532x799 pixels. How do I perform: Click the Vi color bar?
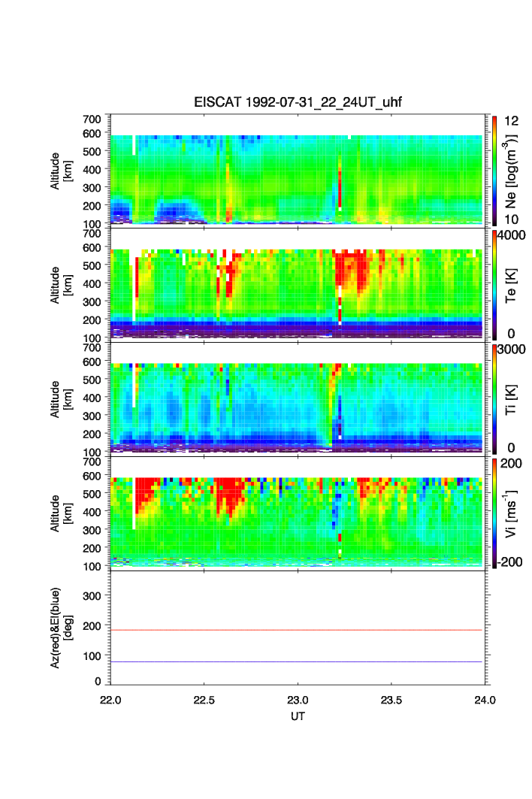coord(494,513)
